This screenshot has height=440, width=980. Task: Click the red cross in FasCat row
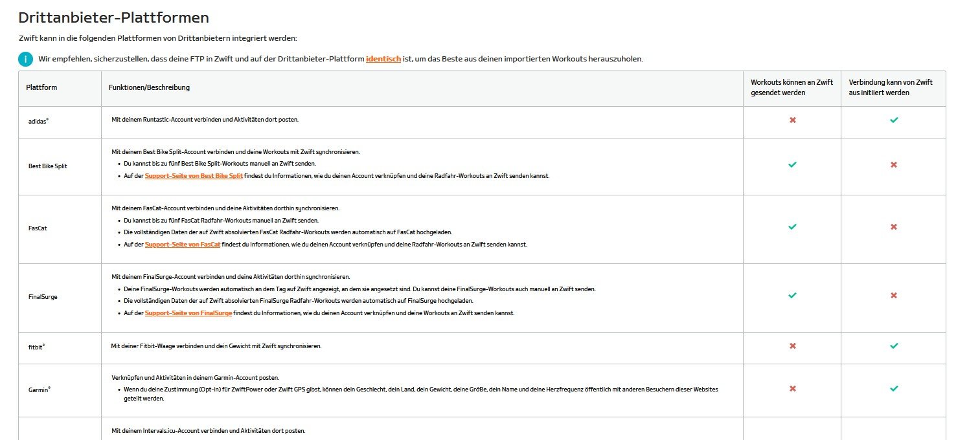(x=894, y=227)
